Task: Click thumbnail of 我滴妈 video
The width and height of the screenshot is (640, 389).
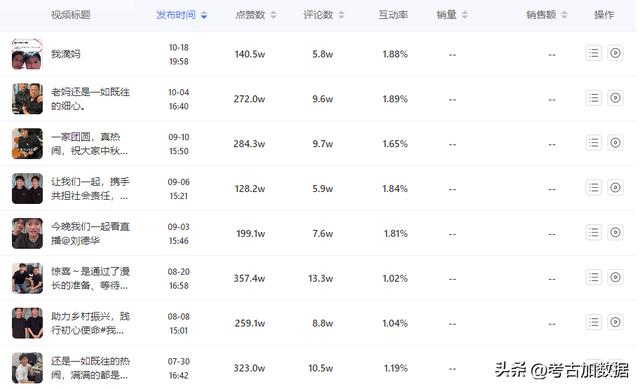Action: pyautogui.click(x=27, y=54)
